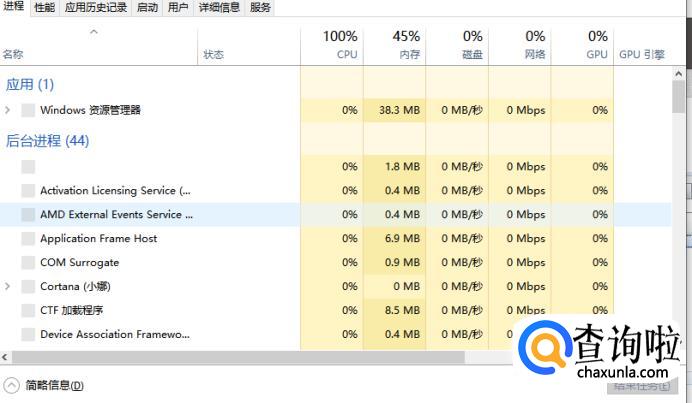Expand the Windows 资源管理器 process group
Screen dimensions: 692x403
(8, 110)
